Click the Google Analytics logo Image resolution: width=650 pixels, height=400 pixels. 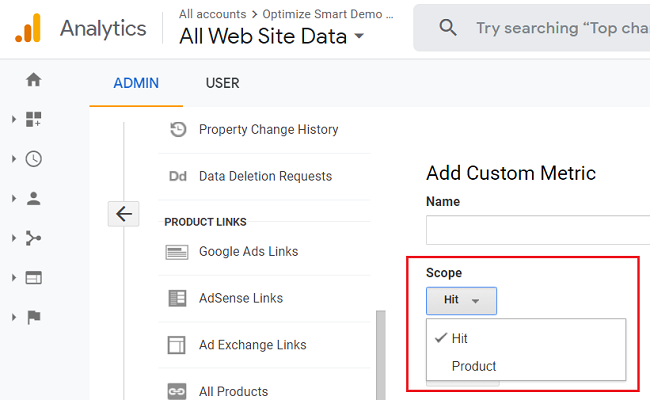(x=27, y=28)
